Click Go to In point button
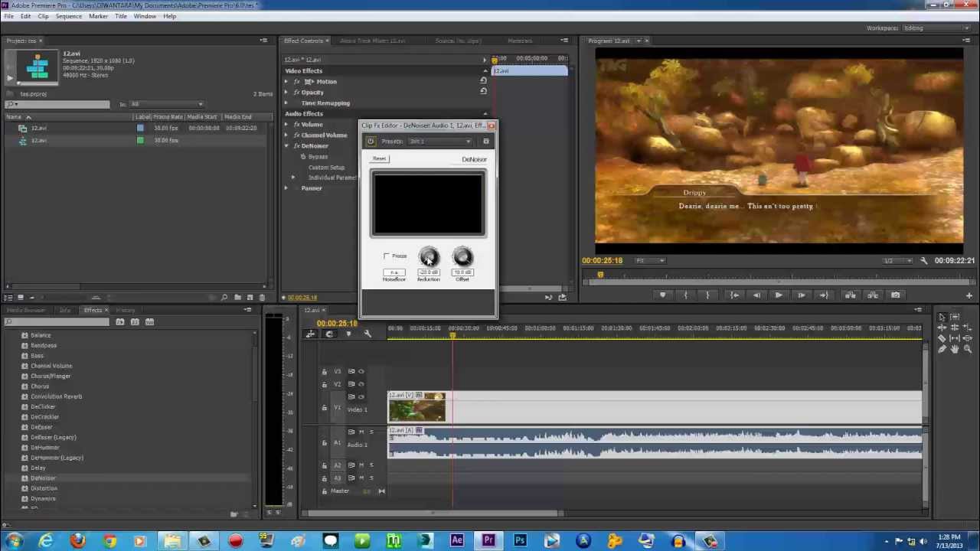The height and width of the screenshot is (551, 980). (735, 295)
